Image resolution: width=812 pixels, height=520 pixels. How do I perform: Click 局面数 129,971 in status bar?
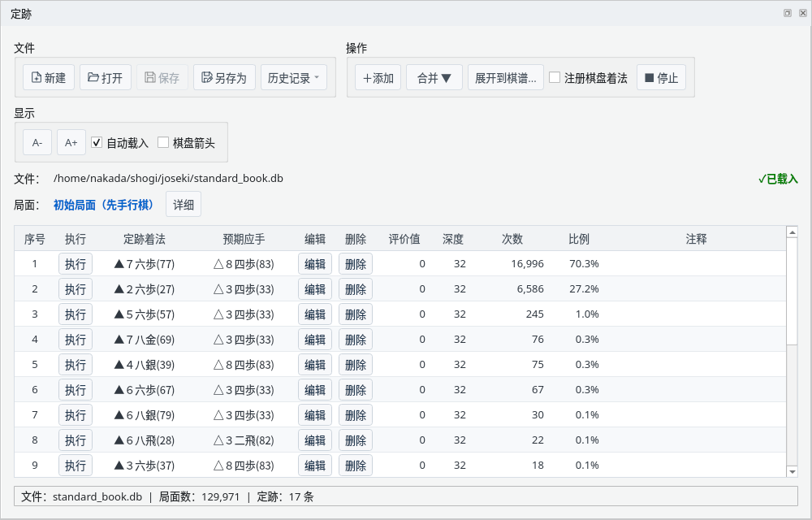click(x=199, y=496)
